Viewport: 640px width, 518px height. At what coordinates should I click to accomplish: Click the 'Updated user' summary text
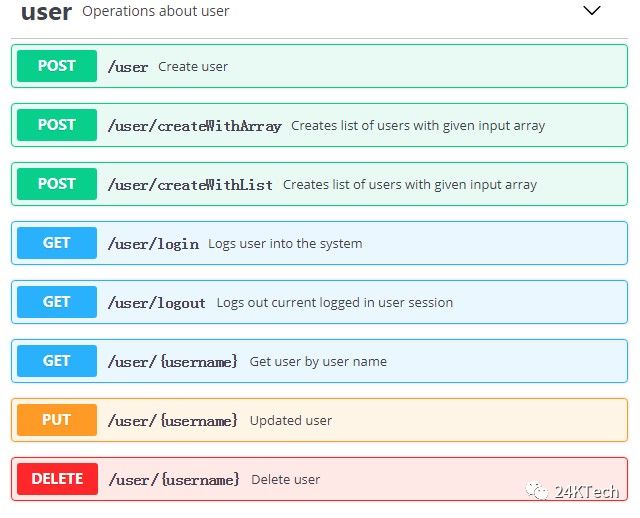click(291, 420)
